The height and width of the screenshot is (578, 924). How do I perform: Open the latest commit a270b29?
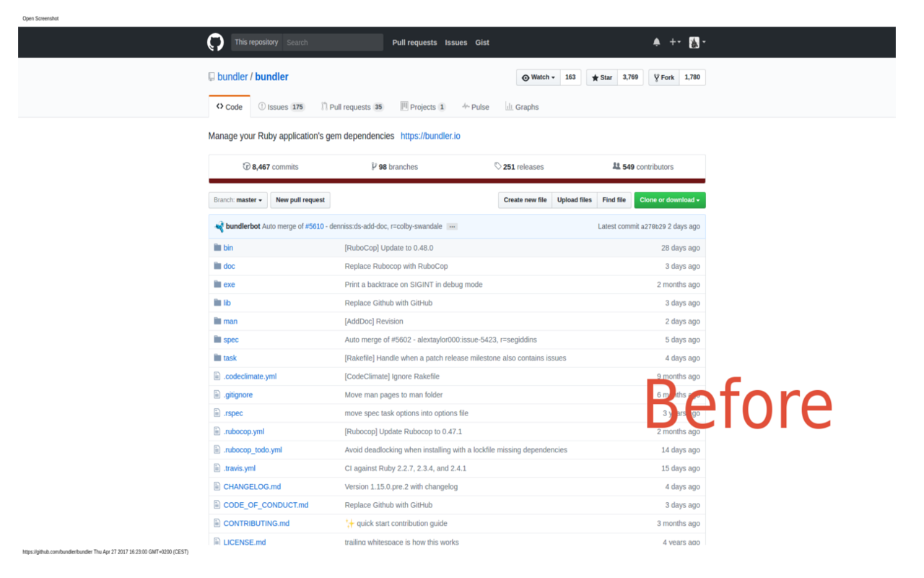[653, 227]
